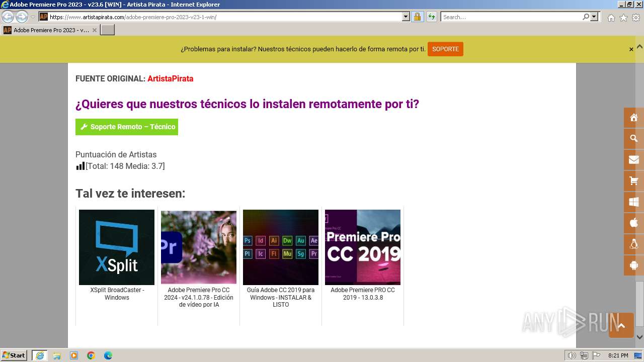Click the scroll-to-top arrow button
This screenshot has height=362, width=644.
click(621, 325)
